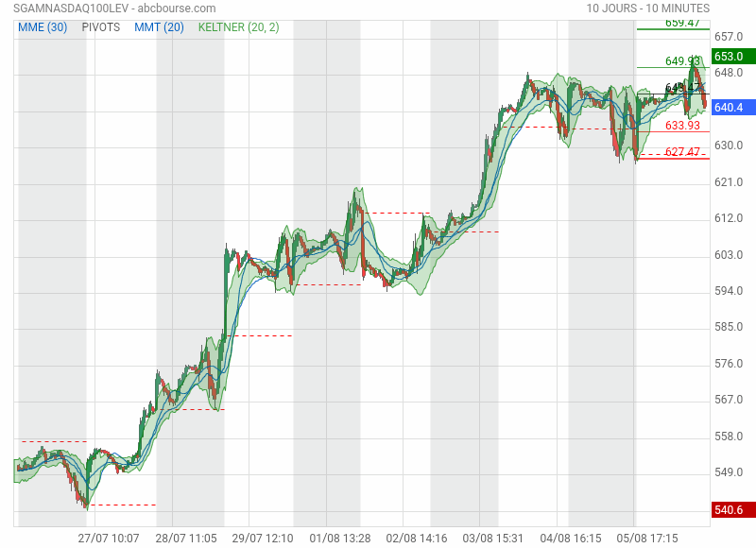Screen dimensions: 756x548
Task: Click the MMT (20) indicator label
Action: 159,27
